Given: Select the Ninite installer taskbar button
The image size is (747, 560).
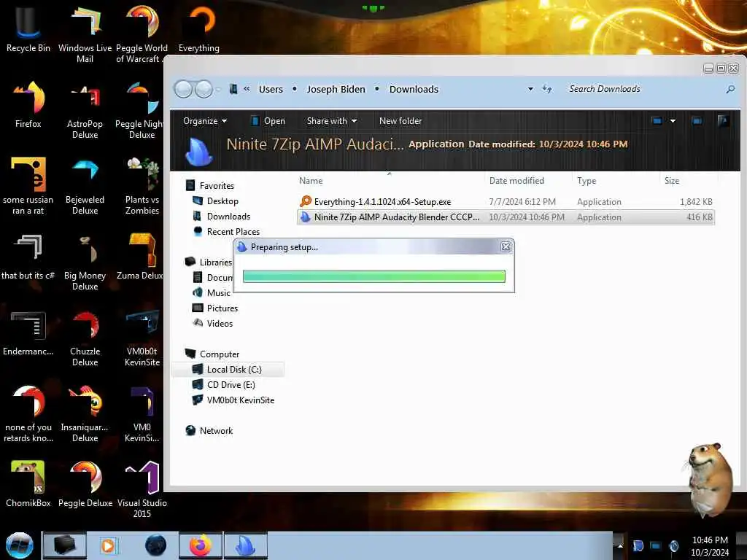Looking at the screenshot, I should pyautogui.click(x=246, y=545).
